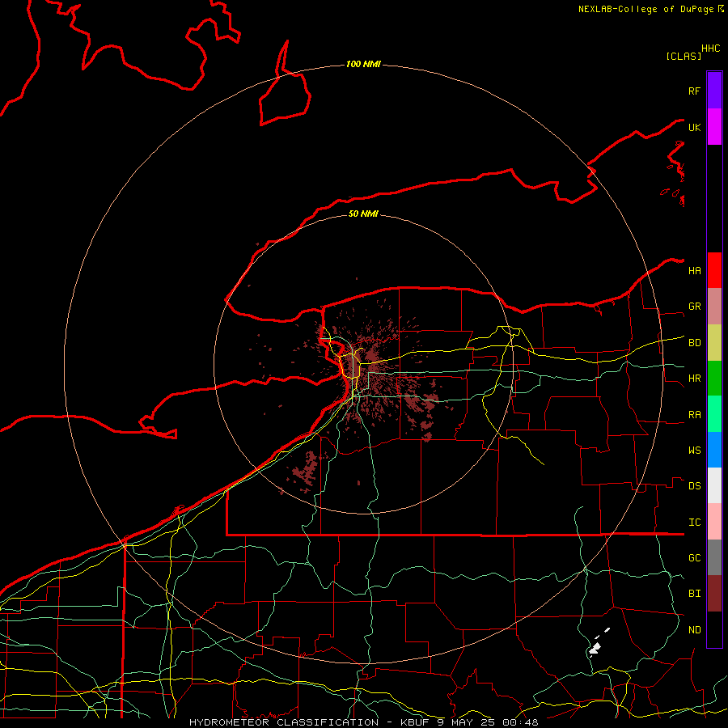Image resolution: width=728 pixels, height=728 pixels.
Task: Click the ND legend label
Action: pos(694,630)
